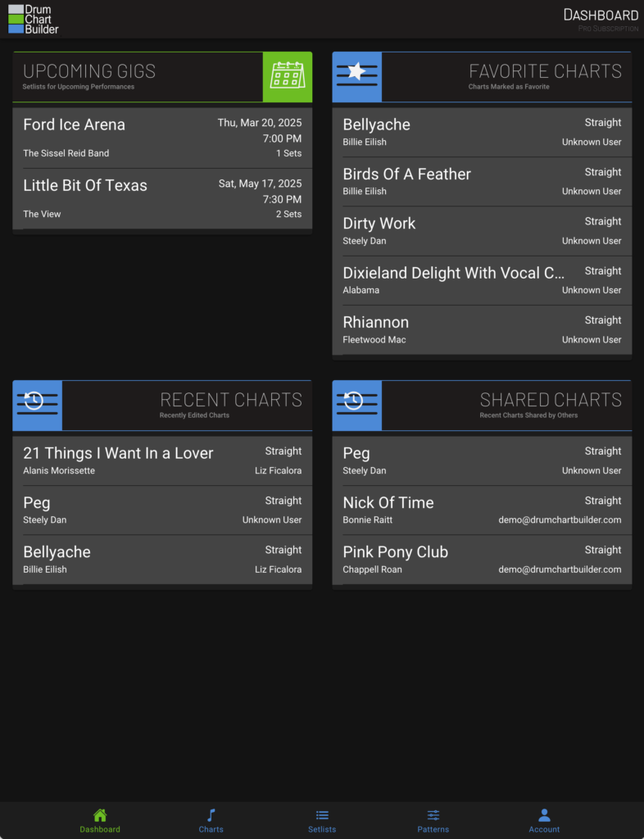Open the Ford Ice Arena gig
Viewport: 644px width, 839px height.
pos(162,138)
